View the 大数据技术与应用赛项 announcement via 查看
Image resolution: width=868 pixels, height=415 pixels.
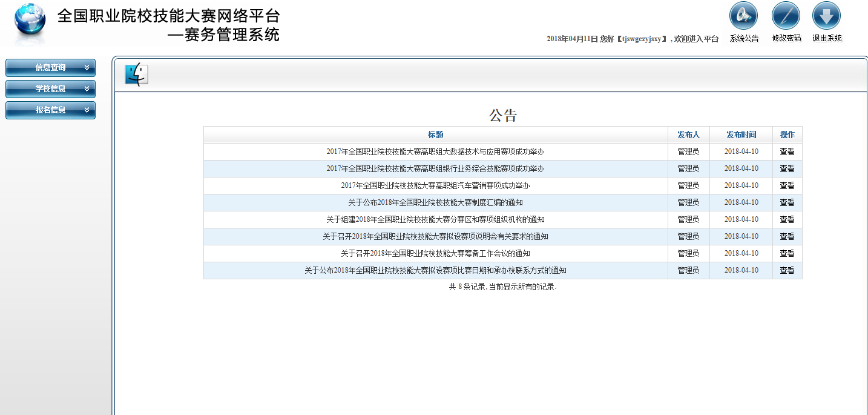tap(787, 152)
